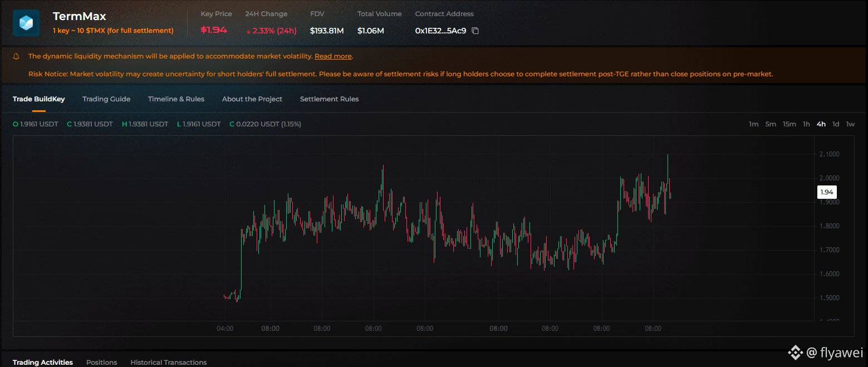Click the 1.94 current price label

click(x=827, y=192)
